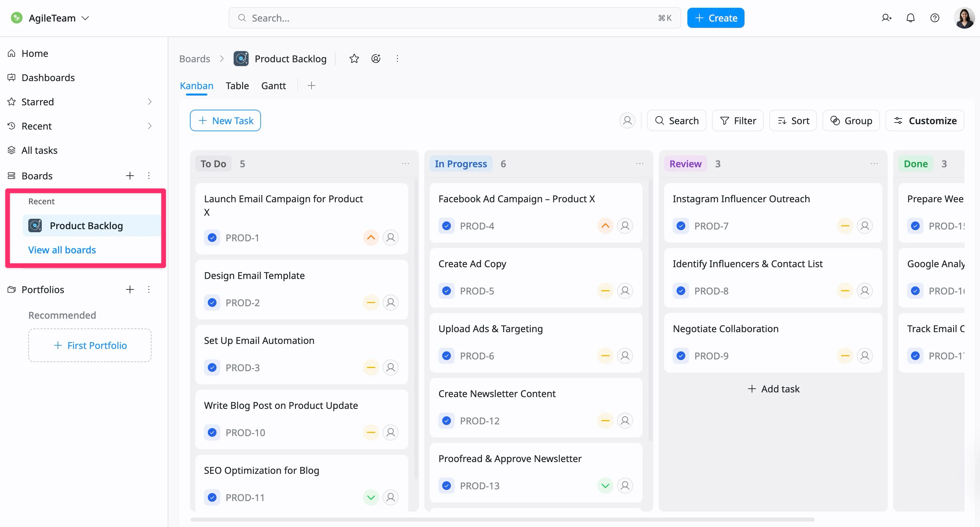980x527 pixels.
Task: Click the assignee filter avatar icon
Action: (627, 120)
